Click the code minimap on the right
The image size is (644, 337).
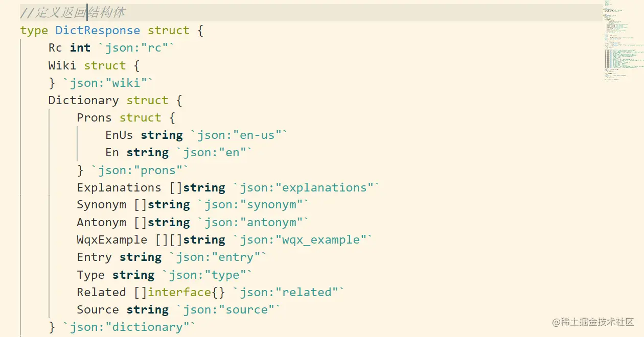pos(622,41)
